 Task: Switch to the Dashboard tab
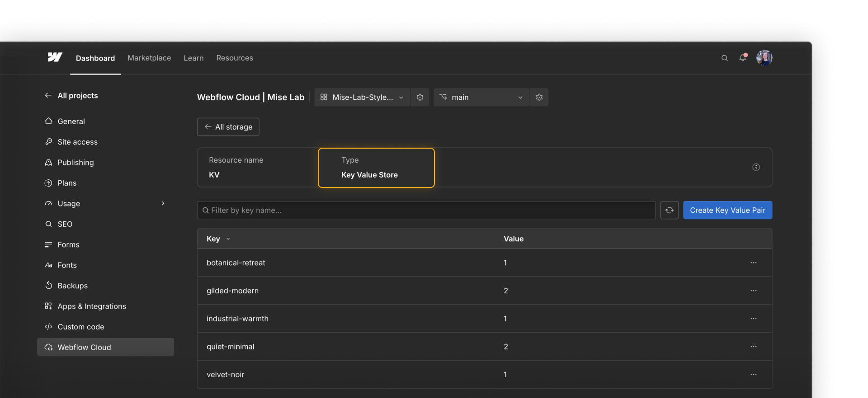click(x=95, y=58)
